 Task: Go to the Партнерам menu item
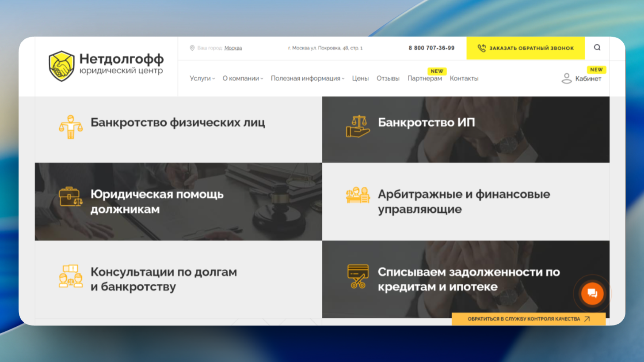click(425, 79)
